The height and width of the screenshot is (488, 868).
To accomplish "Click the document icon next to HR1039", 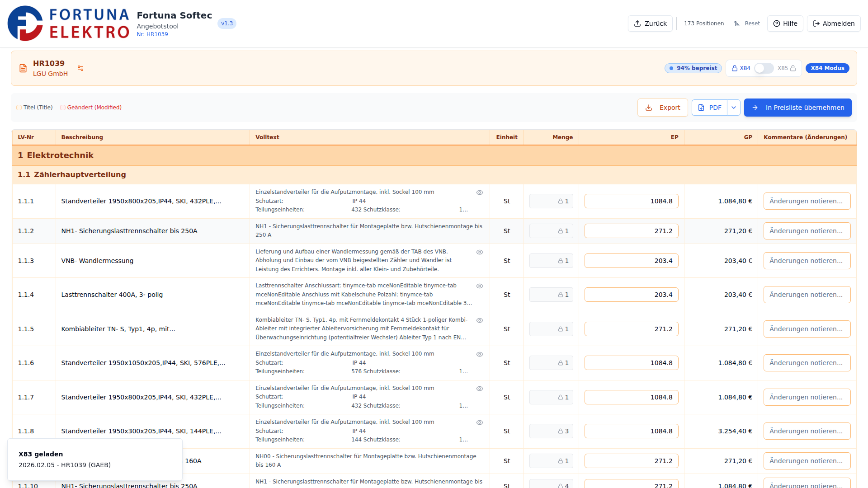I will (x=23, y=68).
